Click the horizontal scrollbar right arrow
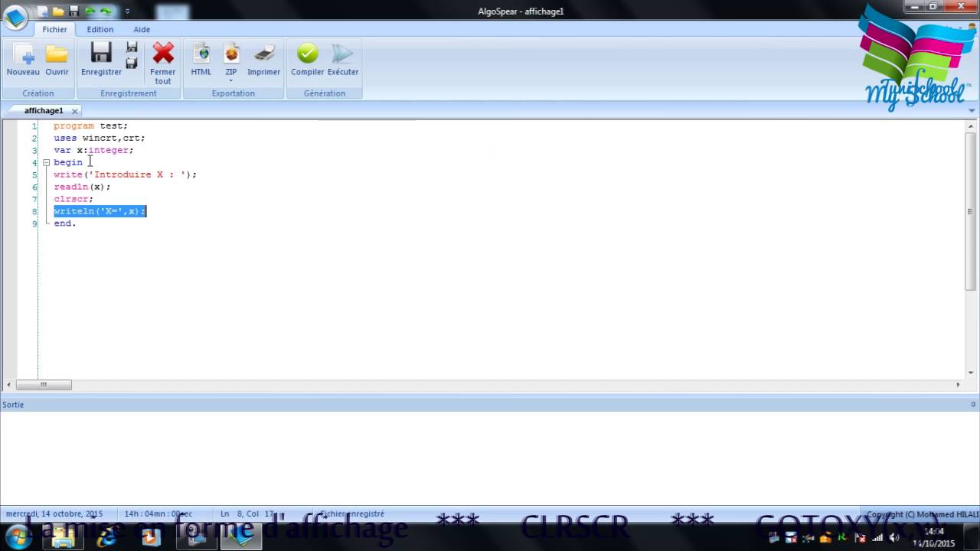This screenshot has width=980, height=551. point(958,385)
